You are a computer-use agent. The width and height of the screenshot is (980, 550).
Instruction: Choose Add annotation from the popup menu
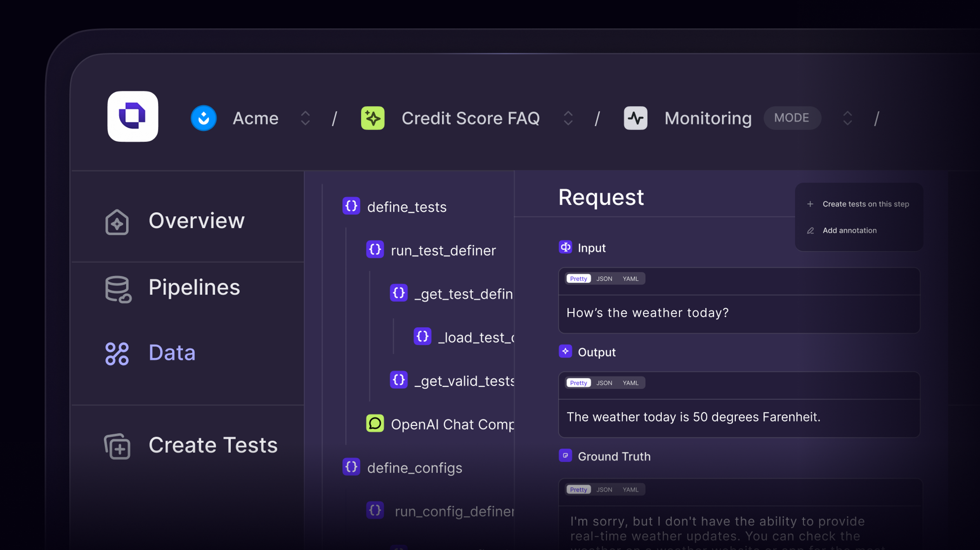pyautogui.click(x=849, y=231)
